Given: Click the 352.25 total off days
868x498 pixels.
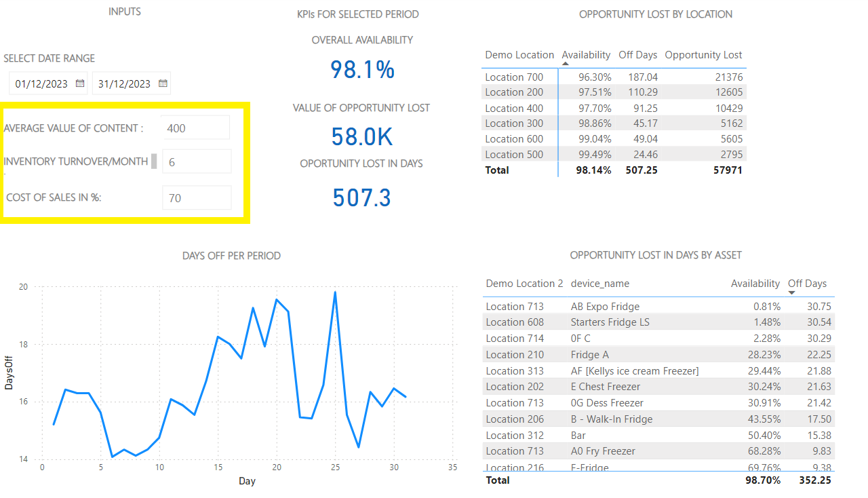Looking at the screenshot, I should tap(815, 480).
